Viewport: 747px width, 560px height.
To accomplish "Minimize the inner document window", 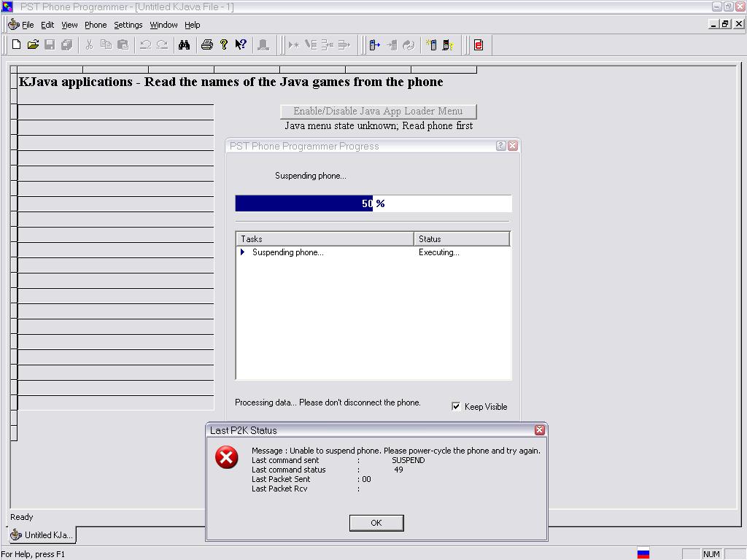I will (x=713, y=24).
